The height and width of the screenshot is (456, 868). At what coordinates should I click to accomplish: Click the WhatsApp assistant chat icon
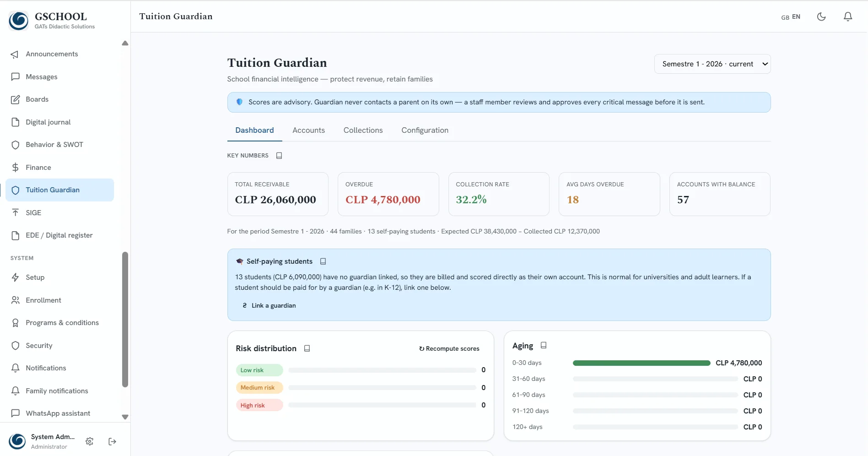(15, 413)
